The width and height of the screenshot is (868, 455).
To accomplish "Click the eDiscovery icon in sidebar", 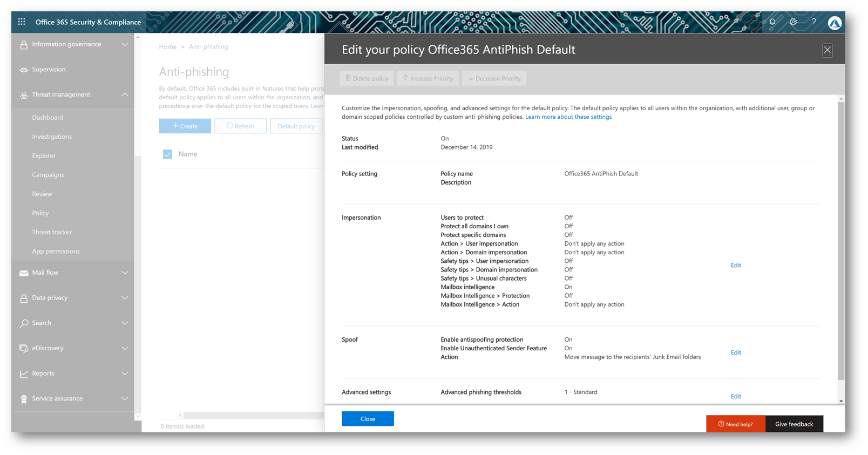I will click(x=24, y=349).
